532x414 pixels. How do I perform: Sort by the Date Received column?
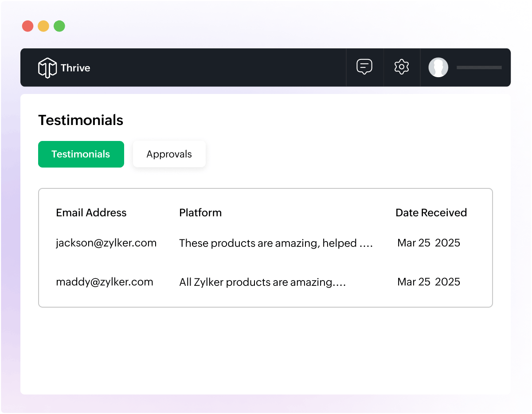coord(431,212)
